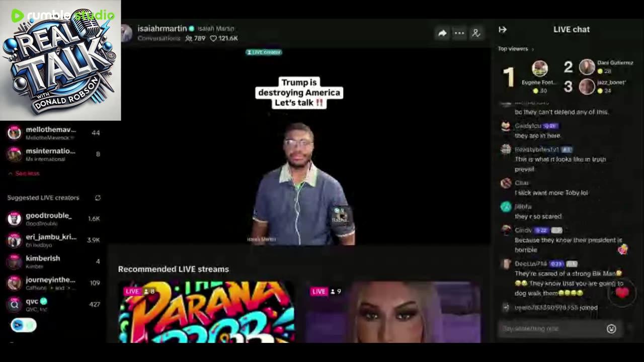Click the rank 1 top viewer avatar
The width and height of the screenshot is (644, 362).
(540, 69)
